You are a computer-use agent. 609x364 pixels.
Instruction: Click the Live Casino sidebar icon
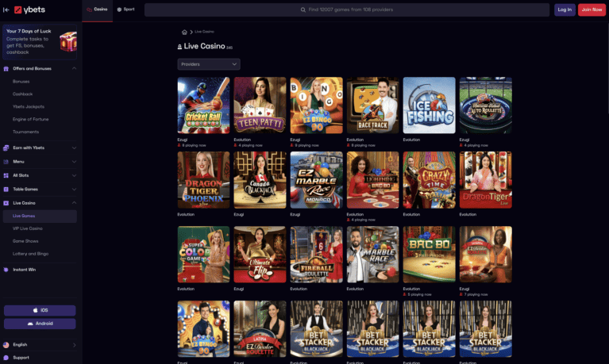(x=6, y=203)
